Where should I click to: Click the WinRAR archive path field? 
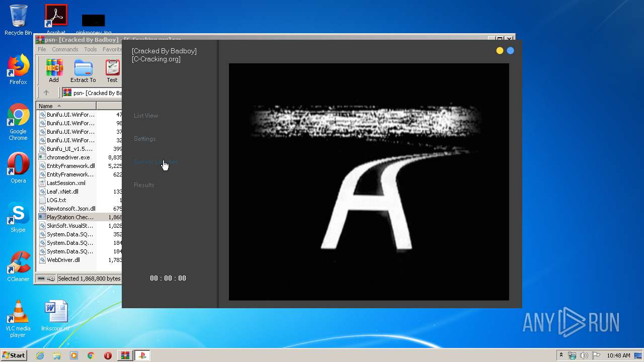coord(92,93)
